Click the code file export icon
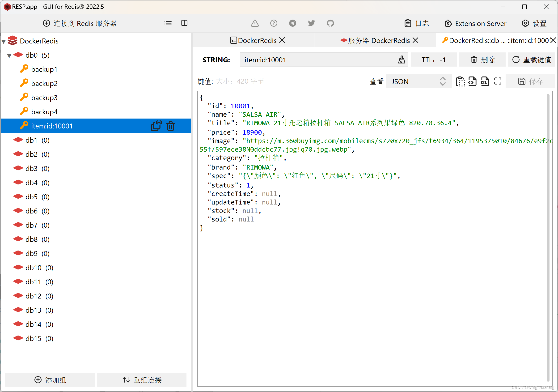Image resolution: width=558 pixels, height=392 pixels. point(472,81)
